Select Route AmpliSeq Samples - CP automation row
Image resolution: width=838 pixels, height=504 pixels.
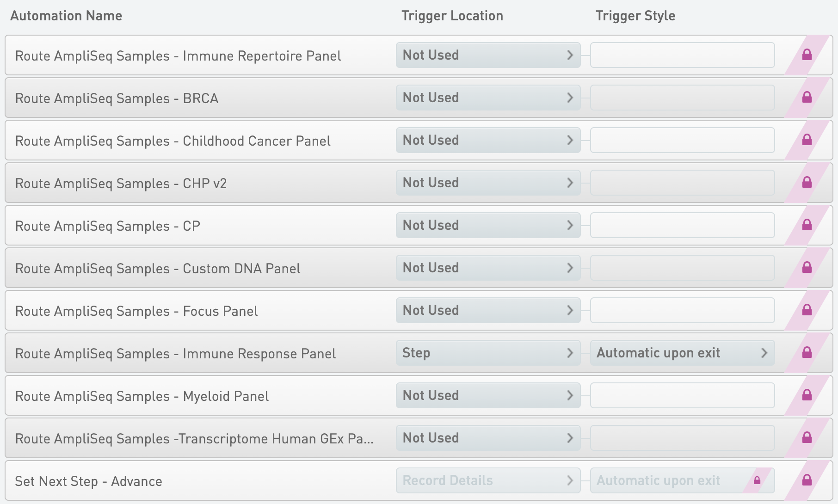(108, 226)
